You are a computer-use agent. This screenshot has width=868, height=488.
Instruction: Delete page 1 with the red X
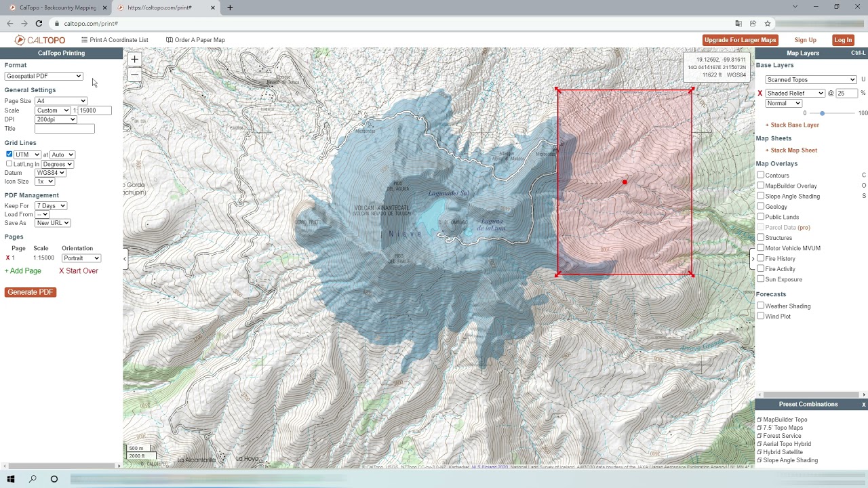click(8, 258)
